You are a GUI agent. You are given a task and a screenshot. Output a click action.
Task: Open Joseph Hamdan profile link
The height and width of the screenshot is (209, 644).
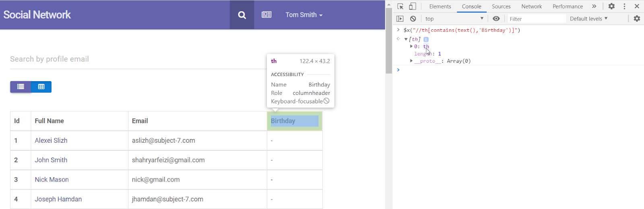58,199
